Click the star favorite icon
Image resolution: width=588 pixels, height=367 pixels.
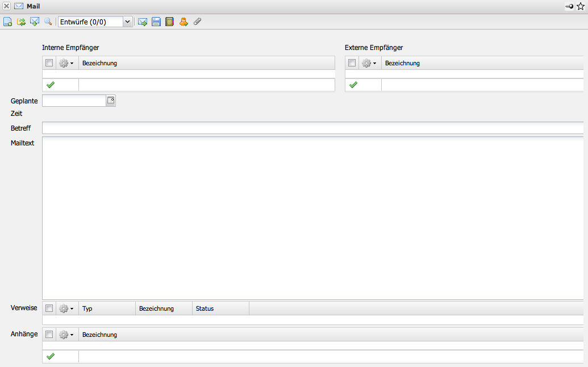coord(581,6)
